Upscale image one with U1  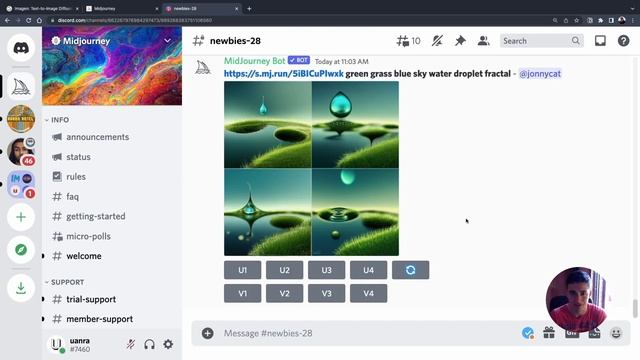242,270
